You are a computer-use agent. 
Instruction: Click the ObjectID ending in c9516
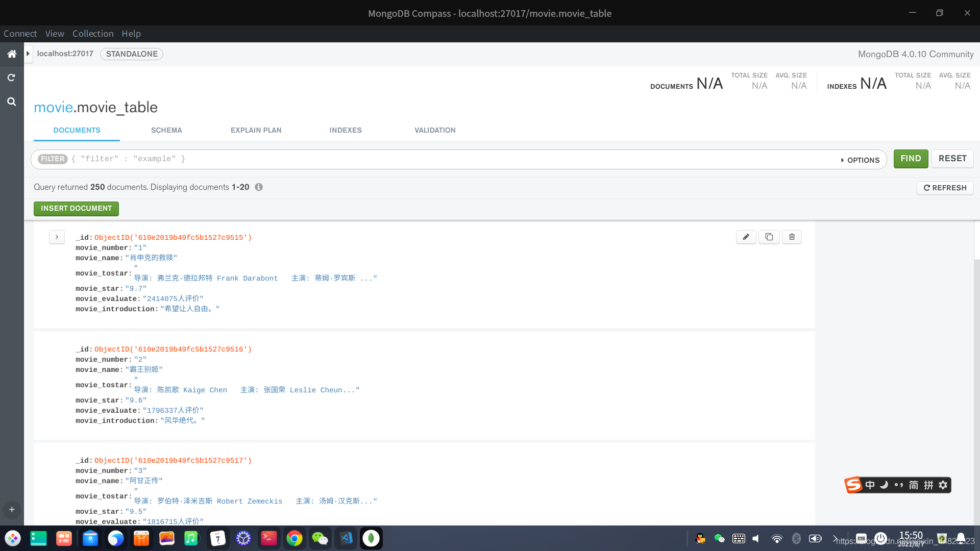pyautogui.click(x=173, y=349)
